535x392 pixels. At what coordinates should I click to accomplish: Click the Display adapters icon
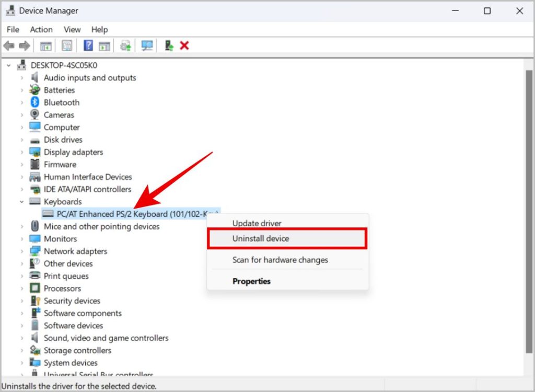tap(35, 152)
